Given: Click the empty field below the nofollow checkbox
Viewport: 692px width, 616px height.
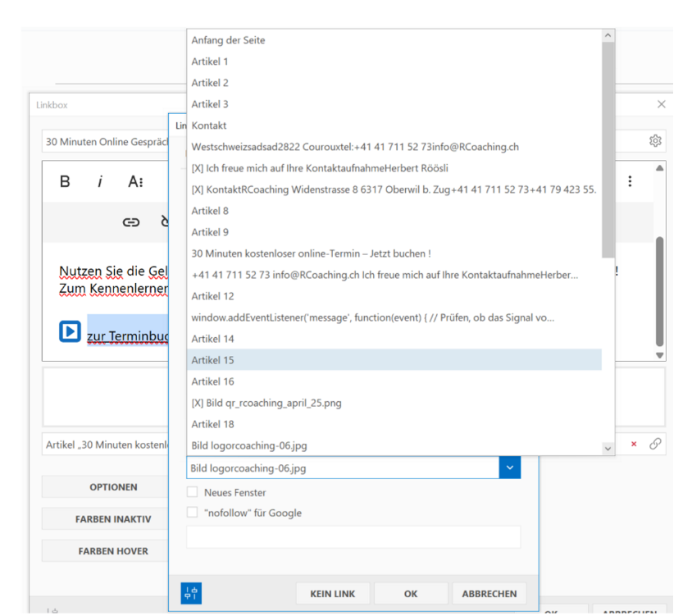Looking at the screenshot, I should pos(353,536).
